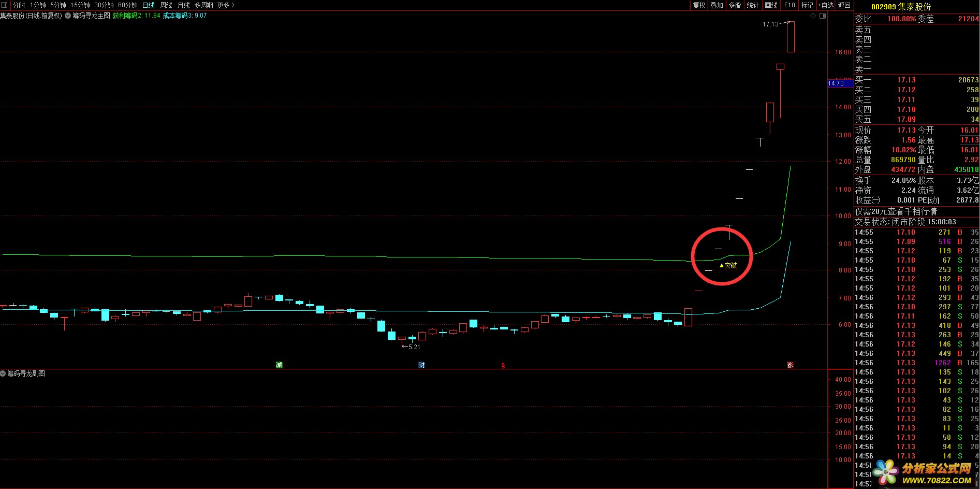Click the 获利筹码2: 11.84 indicator value
The width and height of the screenshot is (980, 489).
[x=137, y=16]
